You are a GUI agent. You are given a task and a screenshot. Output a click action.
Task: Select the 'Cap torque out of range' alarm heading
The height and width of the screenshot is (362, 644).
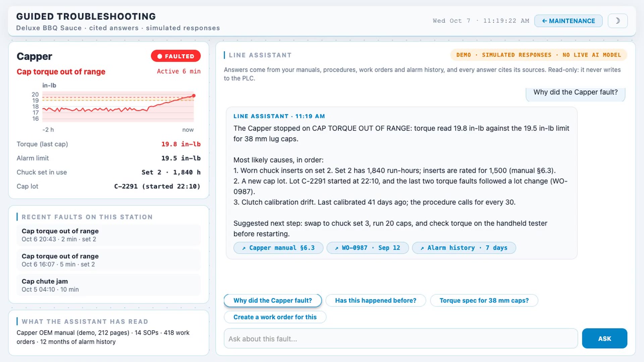coord(61,72)
